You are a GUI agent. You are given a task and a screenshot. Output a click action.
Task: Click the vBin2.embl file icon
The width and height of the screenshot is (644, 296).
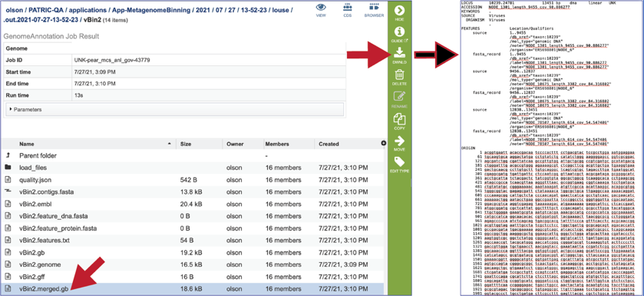[8, 204]
